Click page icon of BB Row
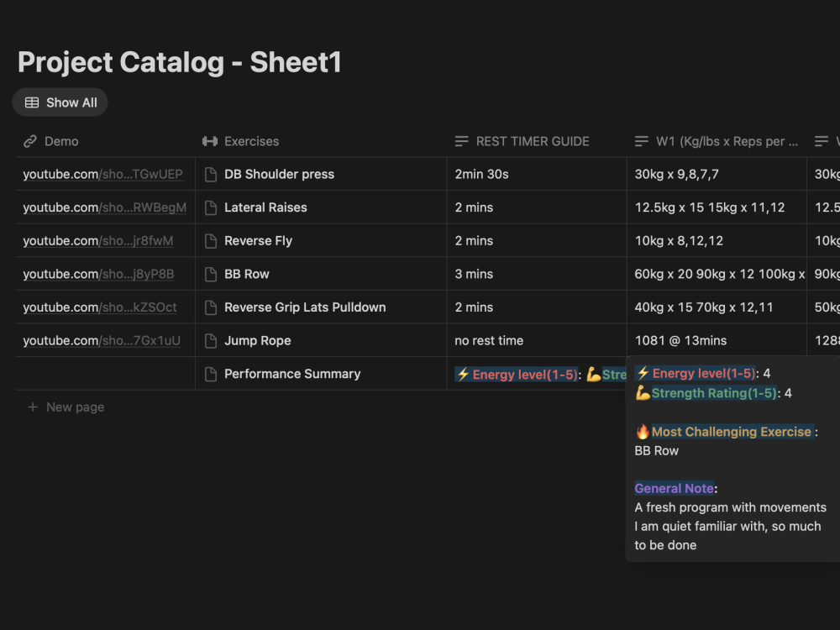840x630 pixels. coord(211,275)
